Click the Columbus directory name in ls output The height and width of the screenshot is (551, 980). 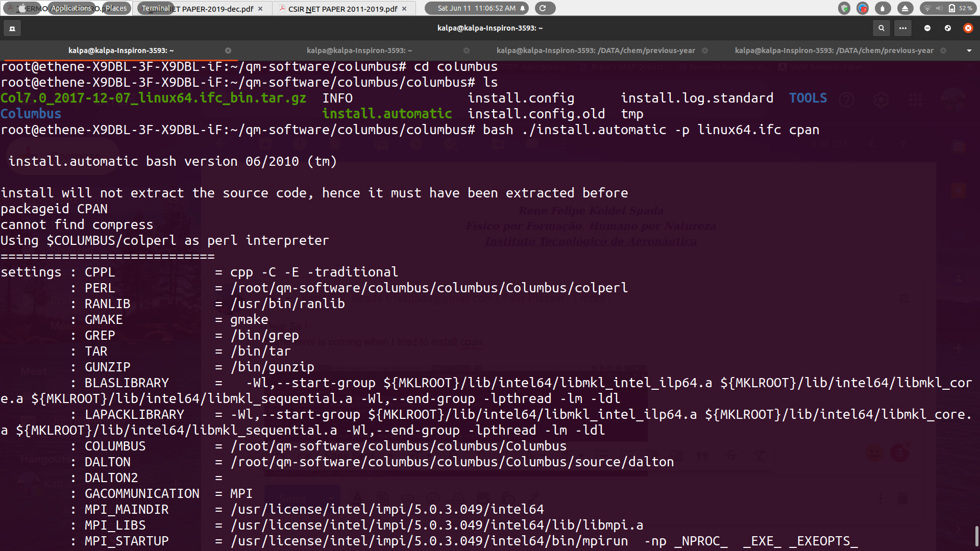31,114
